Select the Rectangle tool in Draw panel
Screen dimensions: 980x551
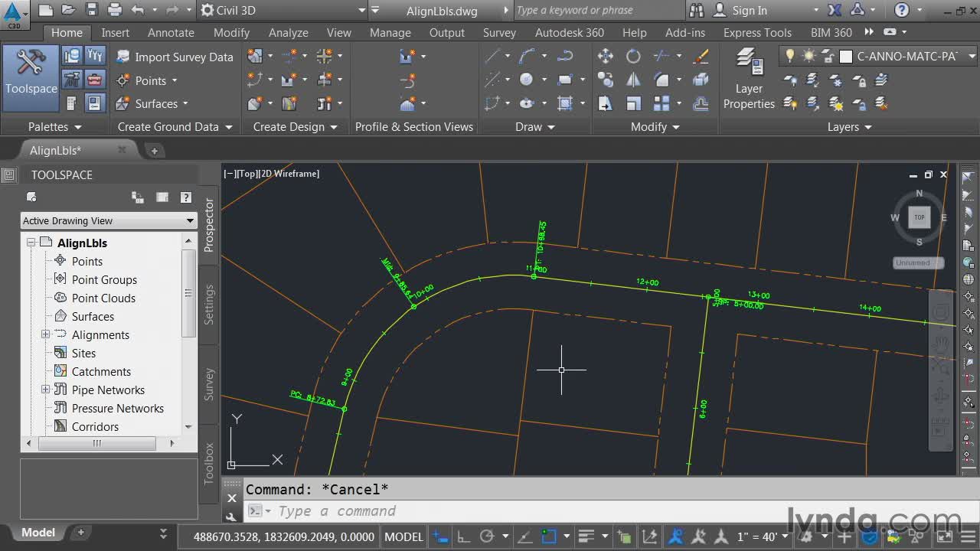tap(565, 80)
